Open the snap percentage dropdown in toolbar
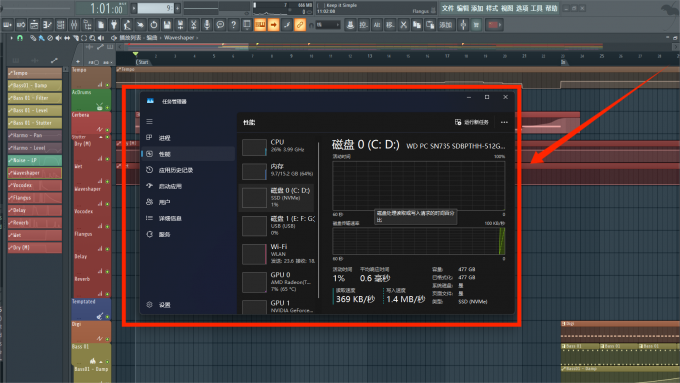 coord(327,25)
